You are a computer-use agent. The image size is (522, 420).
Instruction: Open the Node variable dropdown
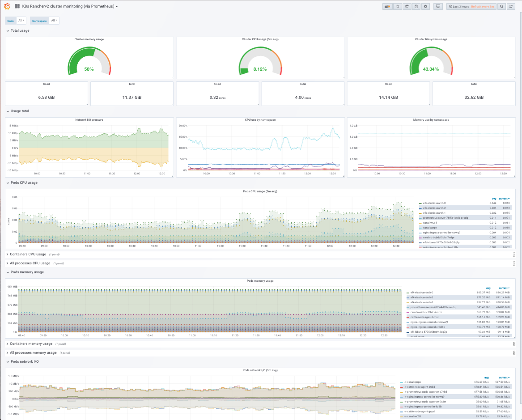[x=21, y=21]
